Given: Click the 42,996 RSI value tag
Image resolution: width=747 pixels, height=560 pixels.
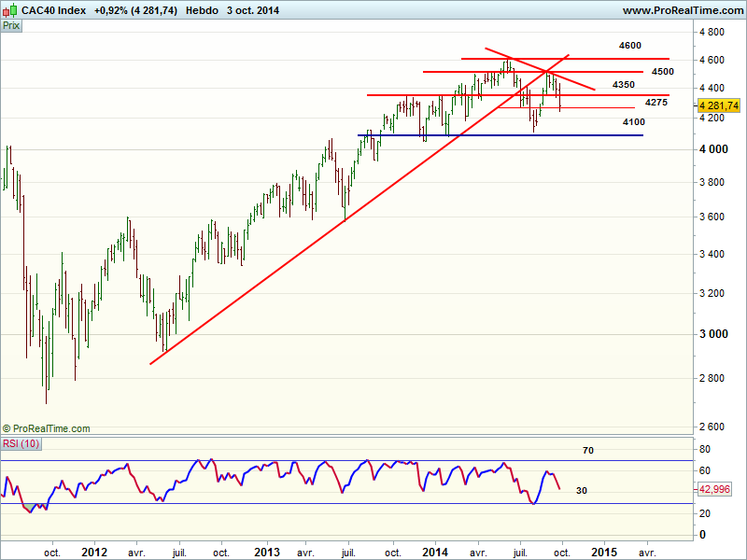Looking at the screenshot, I should tap(722, 490).
